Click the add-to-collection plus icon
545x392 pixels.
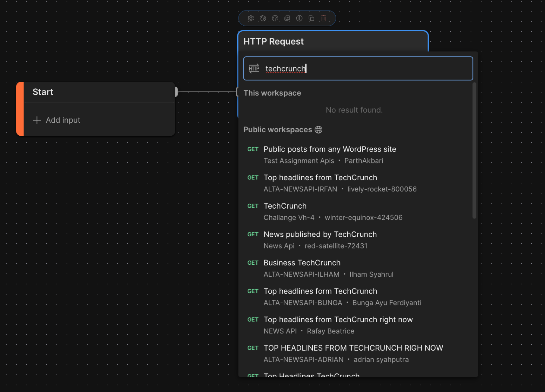(x=287, y=18)
